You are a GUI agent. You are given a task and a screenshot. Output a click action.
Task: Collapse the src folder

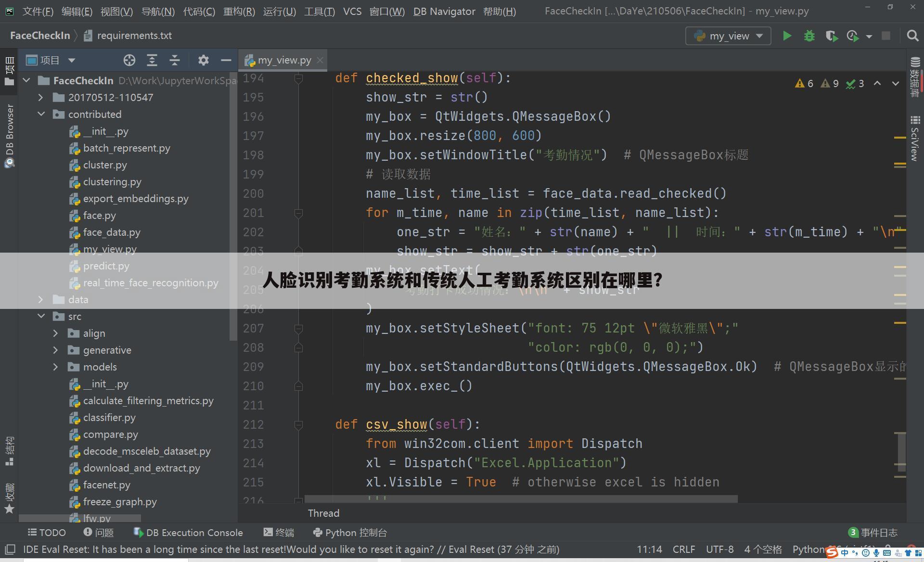coord(41,316)
